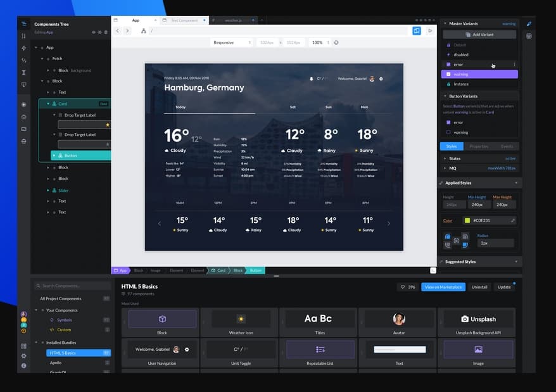Click the rotate icon next to zoom percentage
The image size is (556, 392).
pos(336,42)
